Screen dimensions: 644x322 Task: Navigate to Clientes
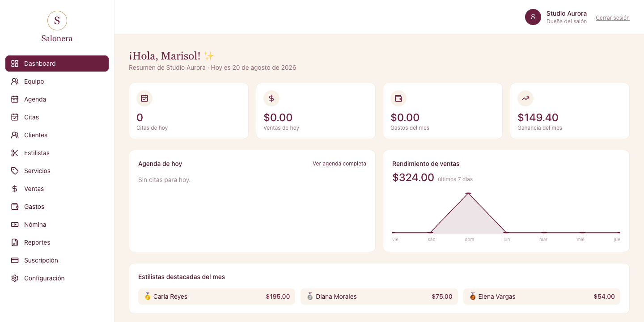coord(57,135)
